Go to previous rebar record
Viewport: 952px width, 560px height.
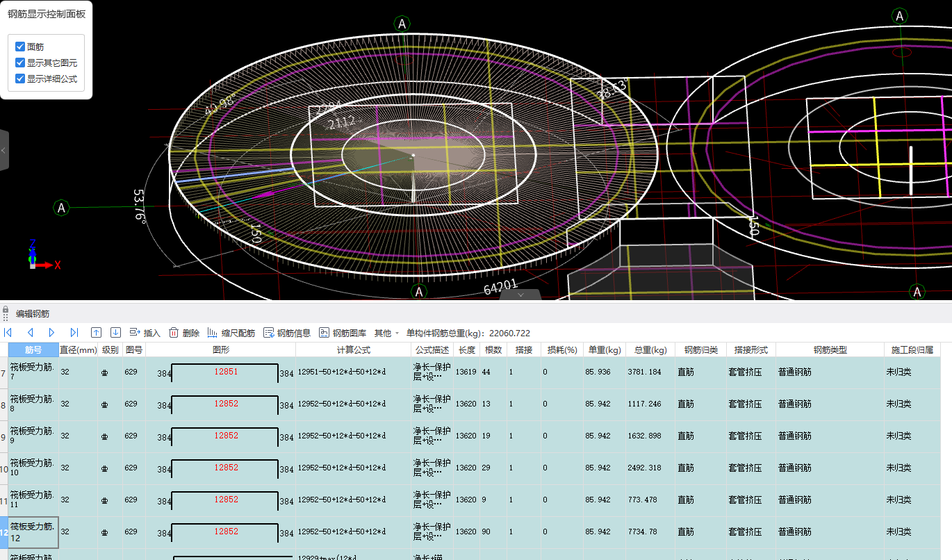pos(30,333)
